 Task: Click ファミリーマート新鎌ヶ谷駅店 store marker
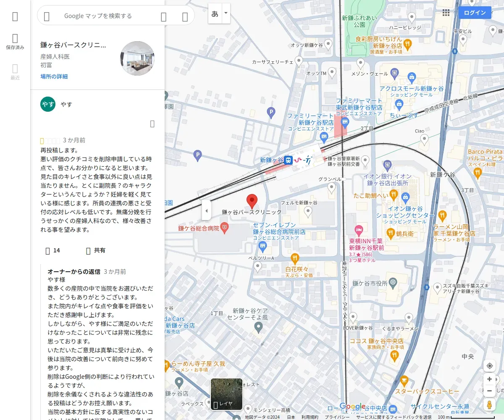324,136
